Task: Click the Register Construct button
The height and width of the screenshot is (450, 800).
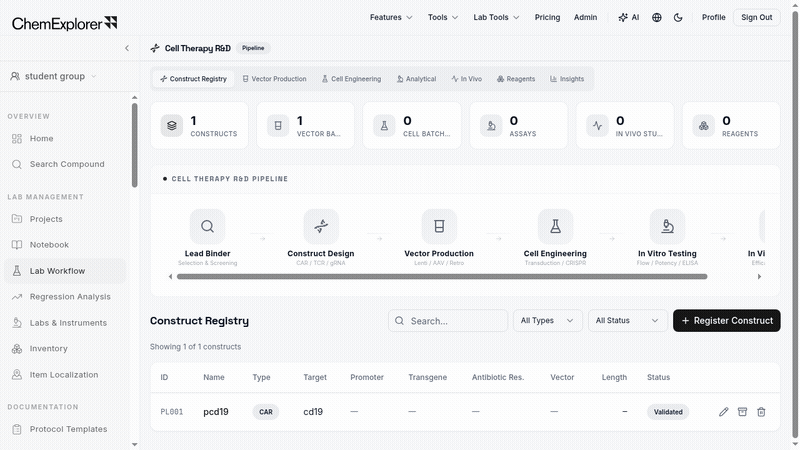Action: coord(727,320)
